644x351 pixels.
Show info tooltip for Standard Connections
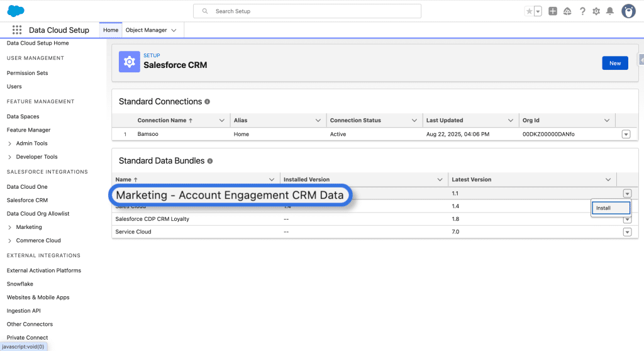click(x=208, y=101)
